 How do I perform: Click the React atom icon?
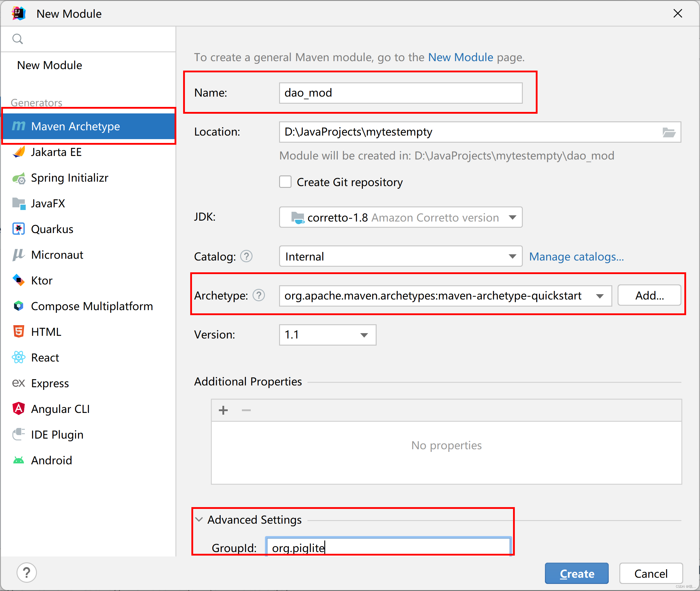[19, 357]
